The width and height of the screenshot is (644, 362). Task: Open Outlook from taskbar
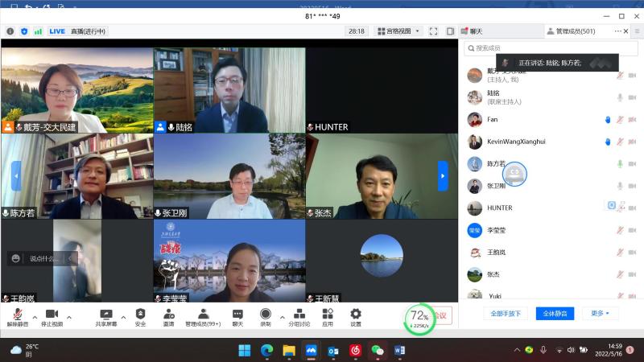tap(333, 350)
